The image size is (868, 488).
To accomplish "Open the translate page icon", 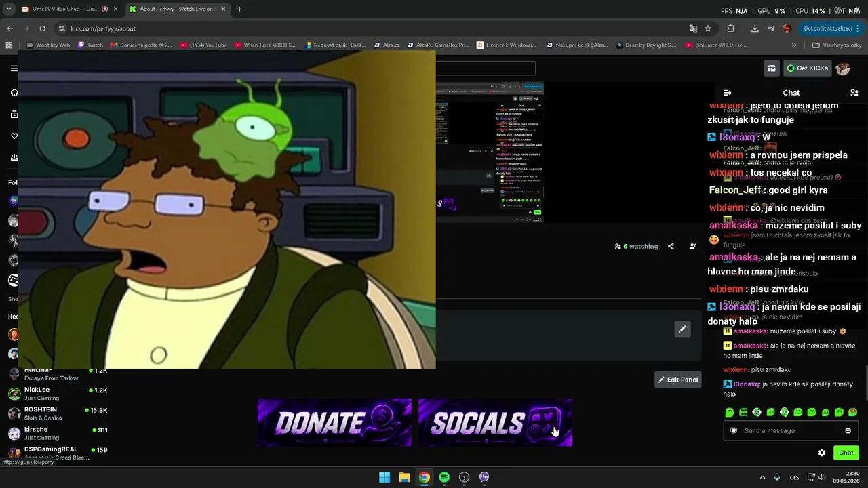I will [693, 28].
